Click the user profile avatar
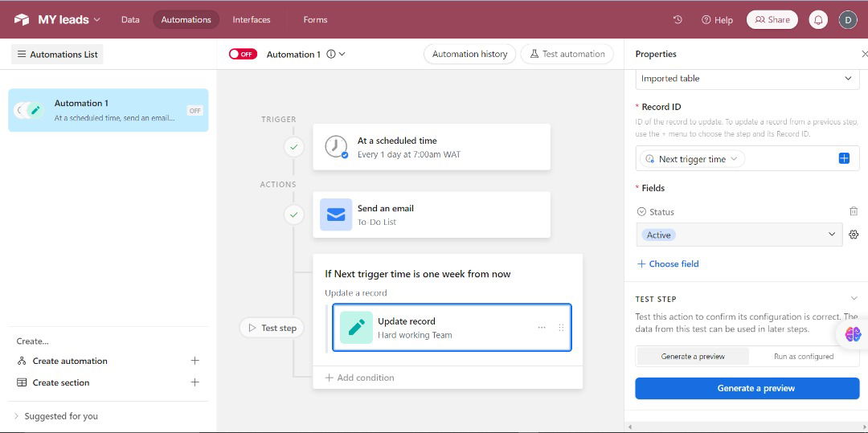 [x=848, y=20]
